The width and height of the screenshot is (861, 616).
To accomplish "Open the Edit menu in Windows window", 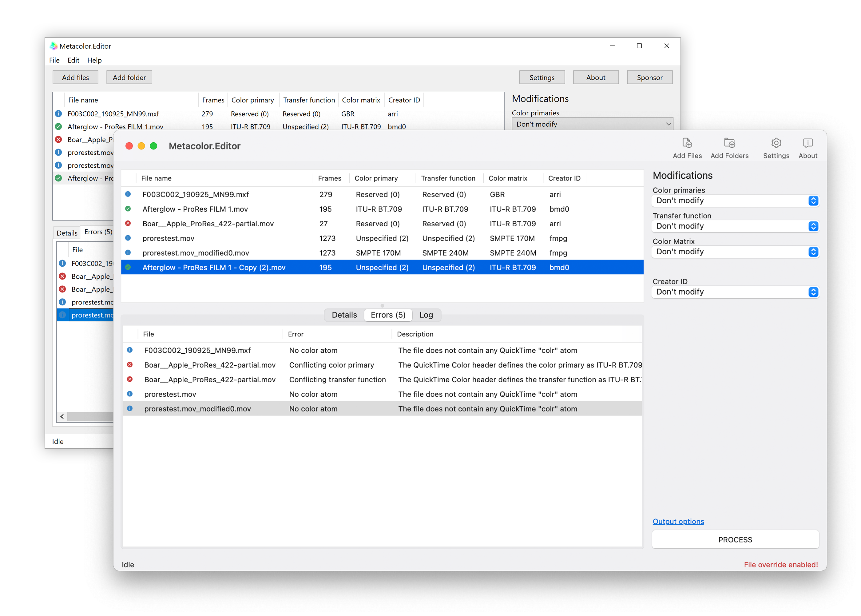I will (x=73, y=60).
